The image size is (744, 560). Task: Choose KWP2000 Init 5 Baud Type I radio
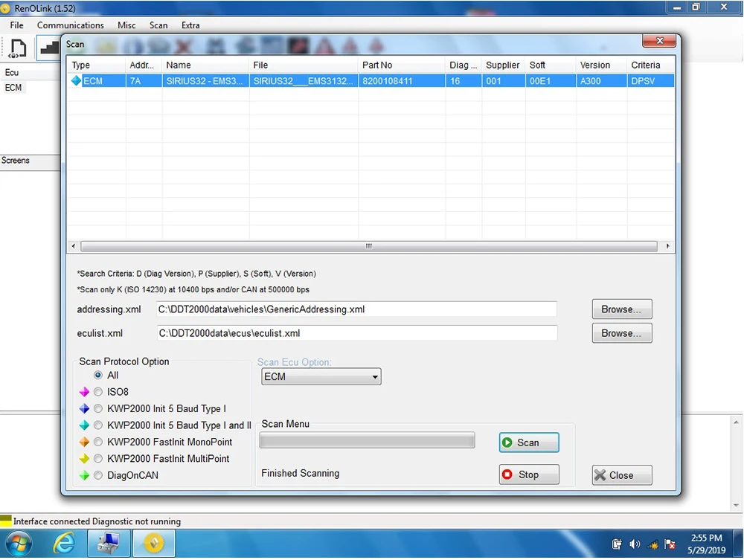(x=97, y=408)
